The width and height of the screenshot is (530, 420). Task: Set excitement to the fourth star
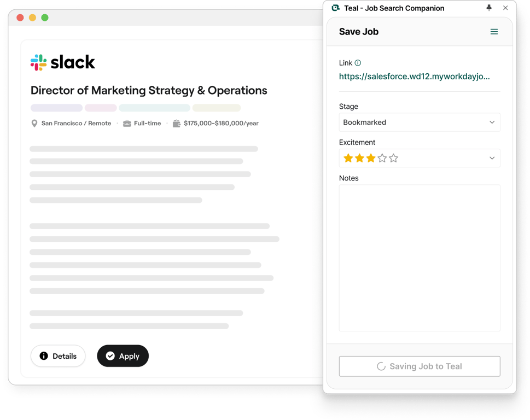pyautogui.click(x=382, y=158)
